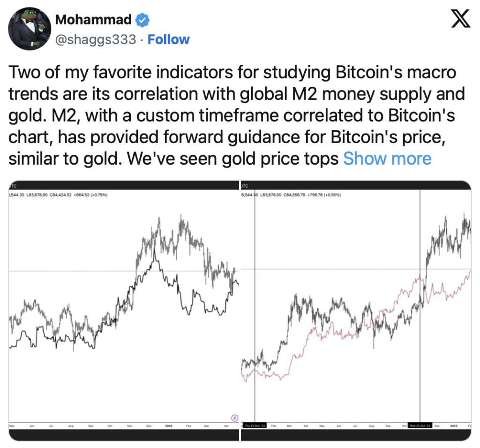This screenshot has height=448, width=480.
Task: Click the purple lightning icon on chart
Action: (x=234, y=418)
